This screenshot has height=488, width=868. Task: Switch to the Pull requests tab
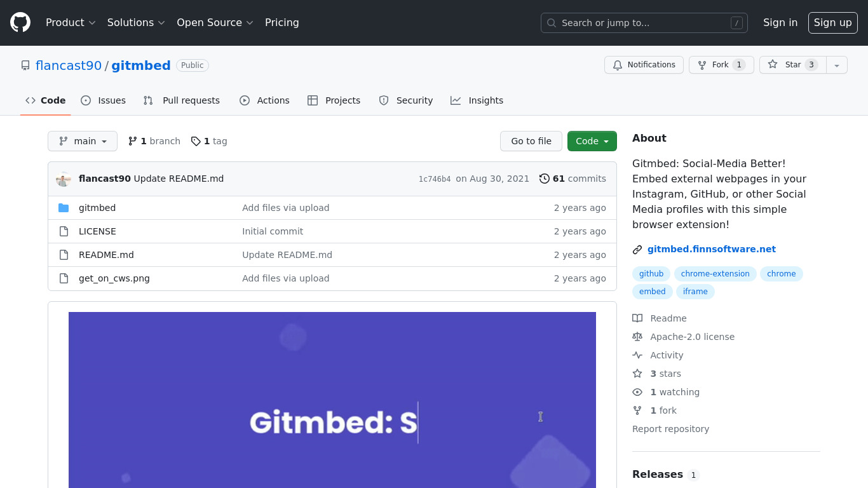pyautogui.click(x=182, y=100)
